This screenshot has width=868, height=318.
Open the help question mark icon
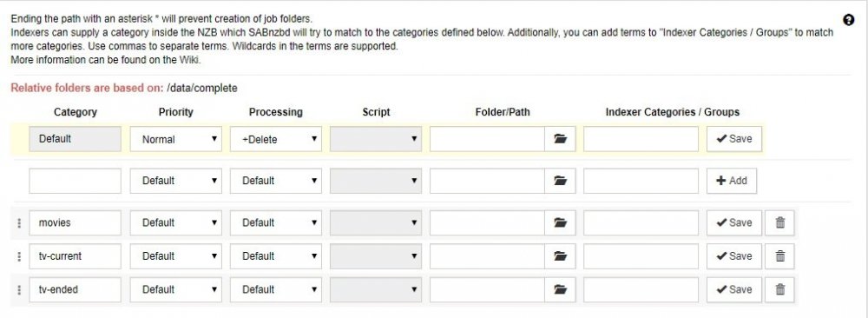(x=849, y=20)
